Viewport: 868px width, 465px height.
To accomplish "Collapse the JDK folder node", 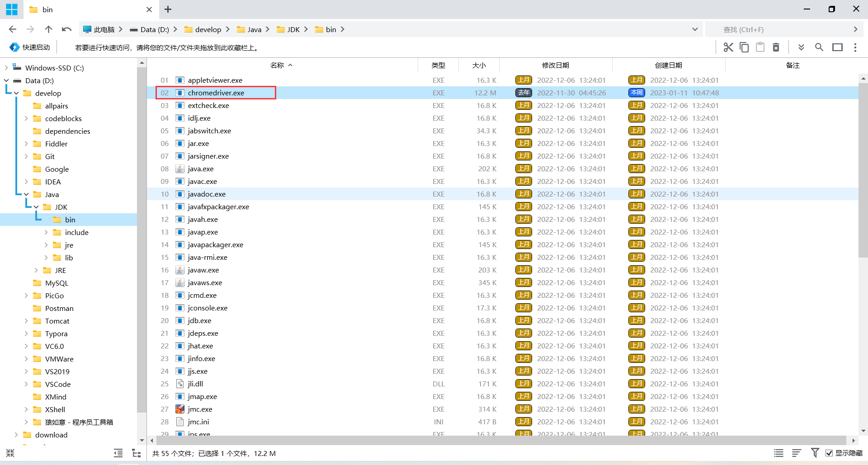I will 36,207.
